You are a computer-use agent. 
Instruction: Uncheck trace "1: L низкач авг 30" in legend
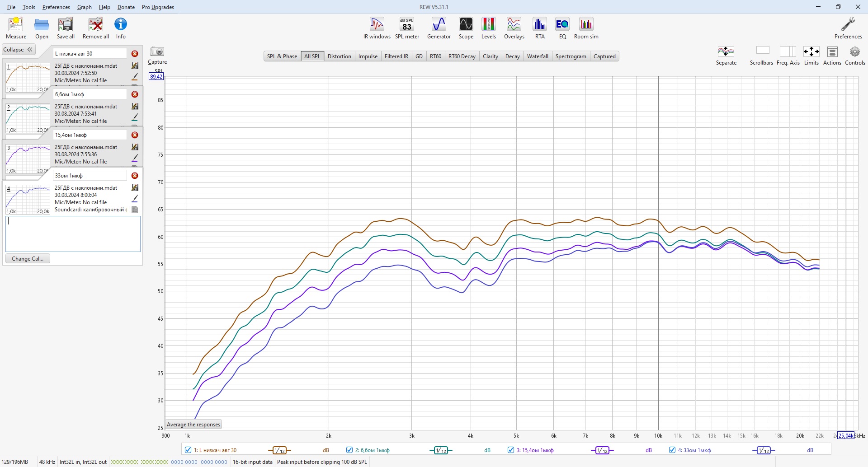[188, 450]
